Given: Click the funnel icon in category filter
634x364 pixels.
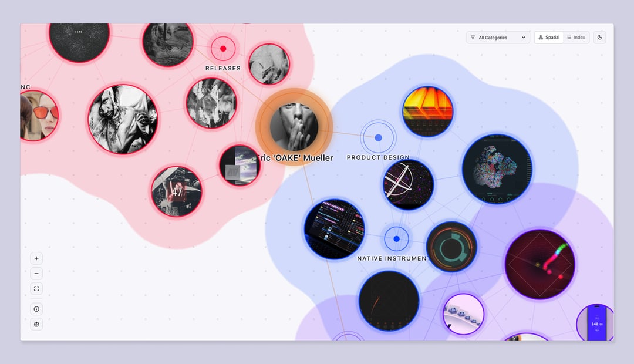Looking at the screenshot, I should (x=473, y=38).
